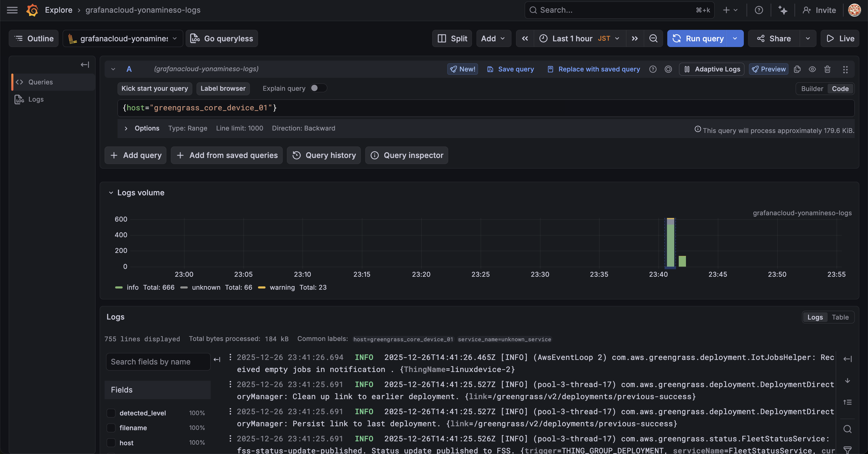Collapse the left outline panel arrow
868x454 pixels.
pos(85,65)
